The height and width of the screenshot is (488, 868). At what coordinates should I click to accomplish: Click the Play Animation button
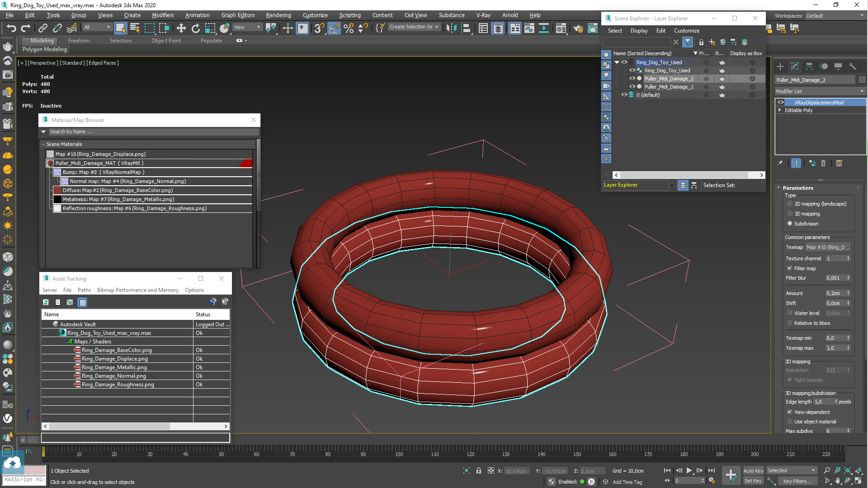click(x=689, y=470)
